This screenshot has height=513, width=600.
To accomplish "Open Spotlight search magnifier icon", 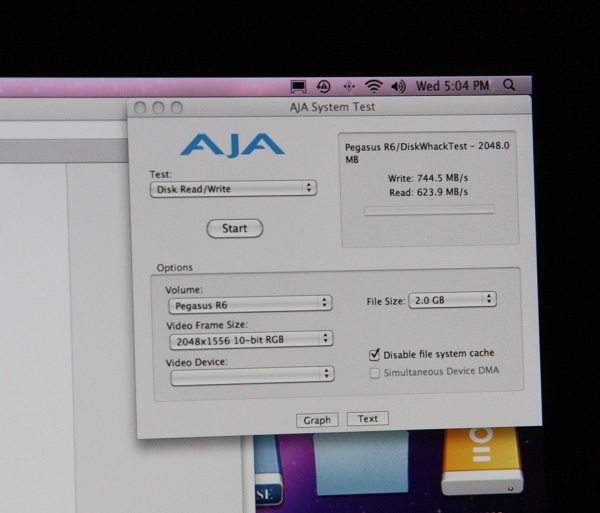I will tap(509, 85).
